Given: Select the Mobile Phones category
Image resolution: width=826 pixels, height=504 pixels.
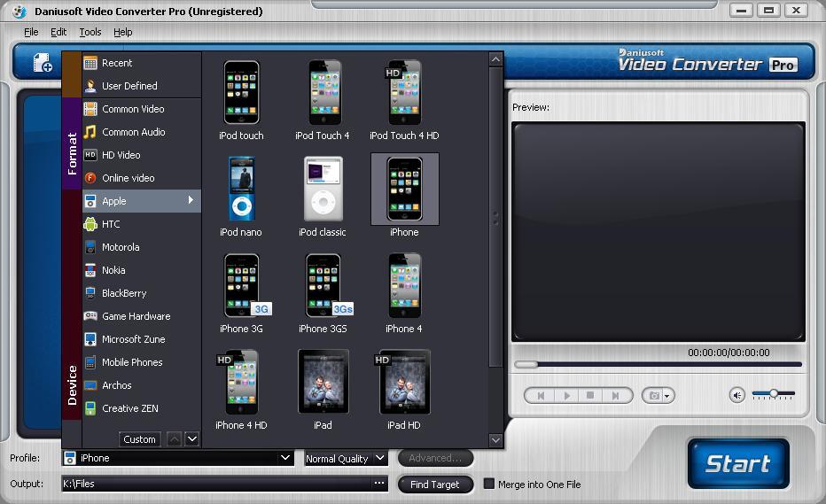Looking at the screenshot, I should click(x=142, y=362).
